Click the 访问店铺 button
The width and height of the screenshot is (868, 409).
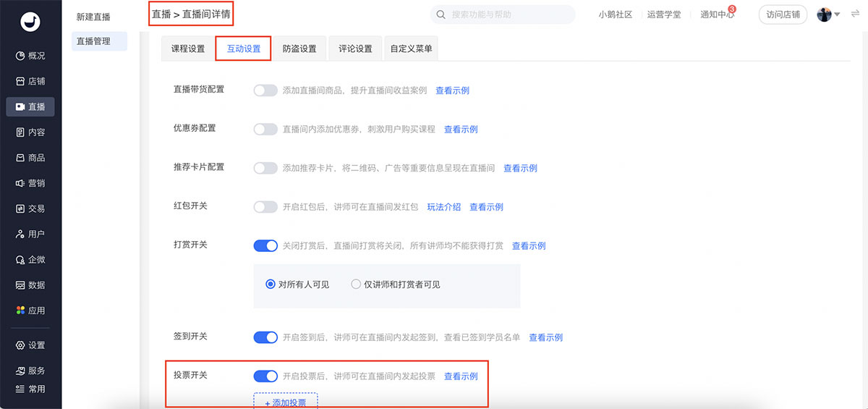click(783, 14)
